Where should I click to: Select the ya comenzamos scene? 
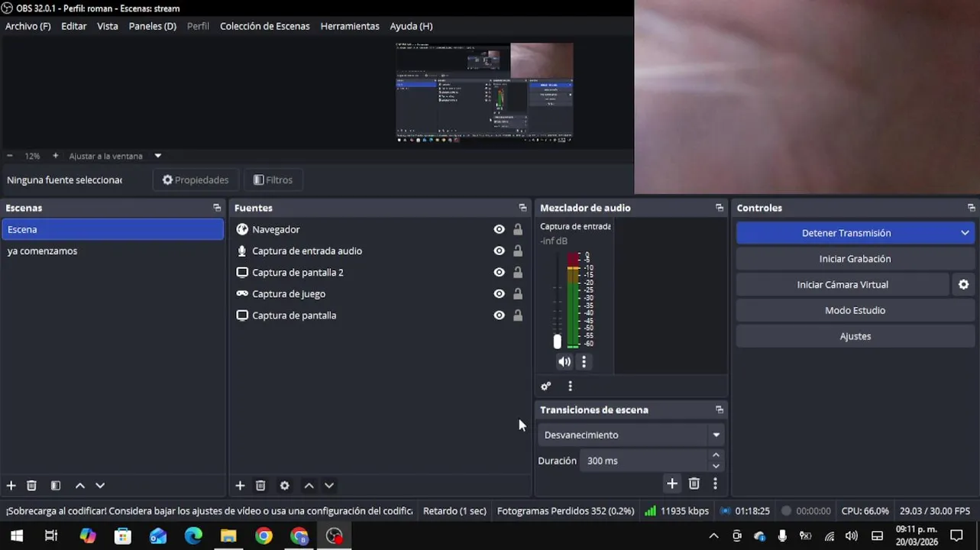click(x=112, y=251)
